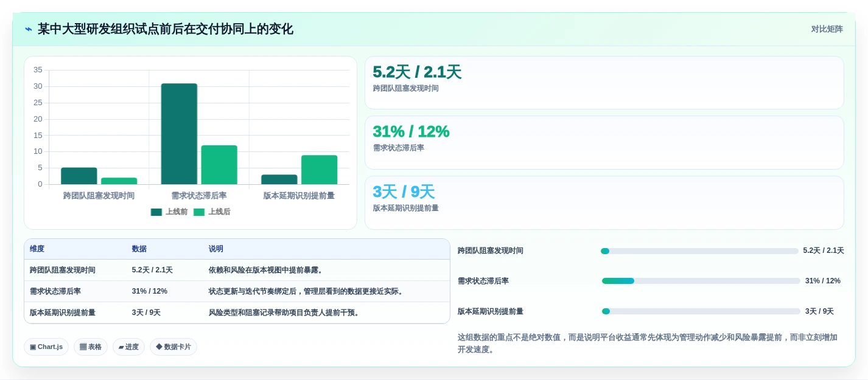
Task: Click the Chart.js tag chip
Action: [46, 347]
